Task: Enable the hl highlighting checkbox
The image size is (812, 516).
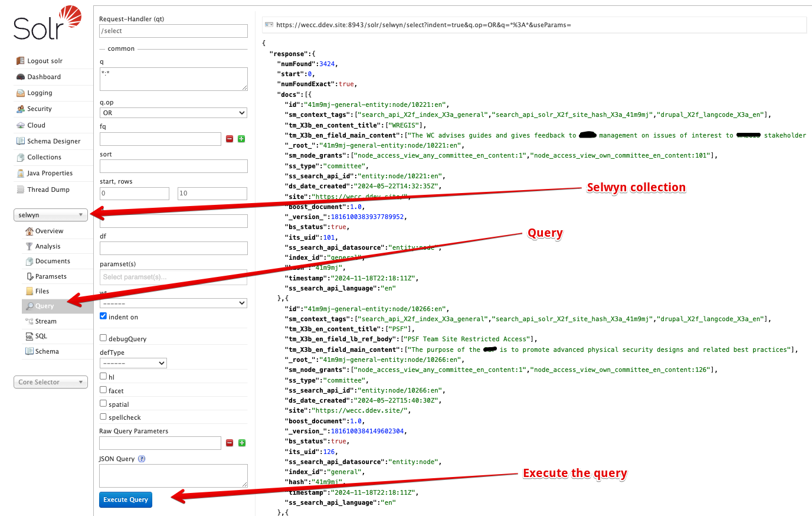Action: (x=103, y=375)
